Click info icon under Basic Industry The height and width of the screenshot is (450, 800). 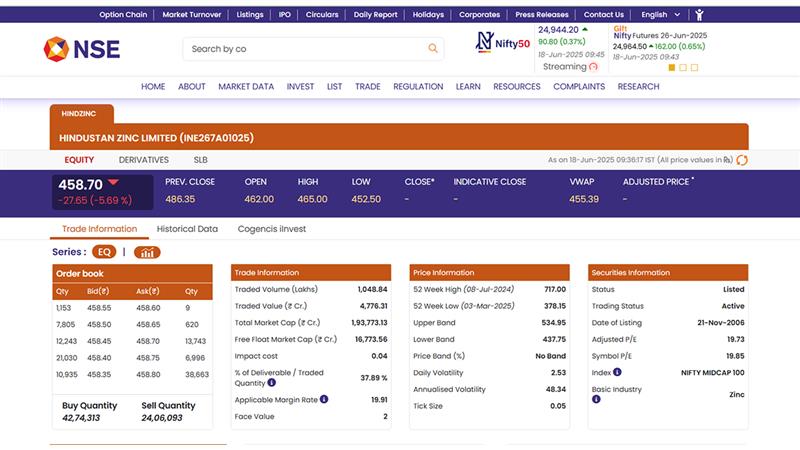coord(596,399)
